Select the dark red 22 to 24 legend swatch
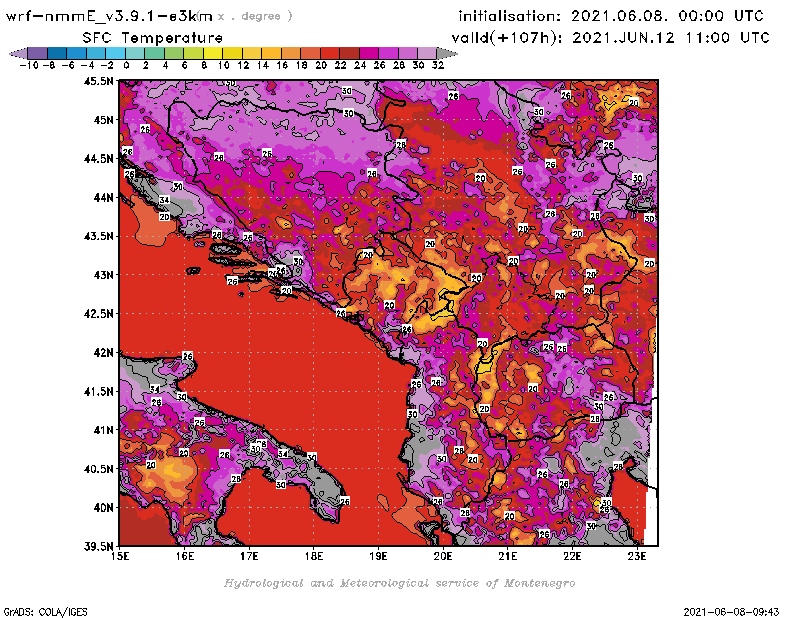Screen dimensions: 800x618 (349, 53)
